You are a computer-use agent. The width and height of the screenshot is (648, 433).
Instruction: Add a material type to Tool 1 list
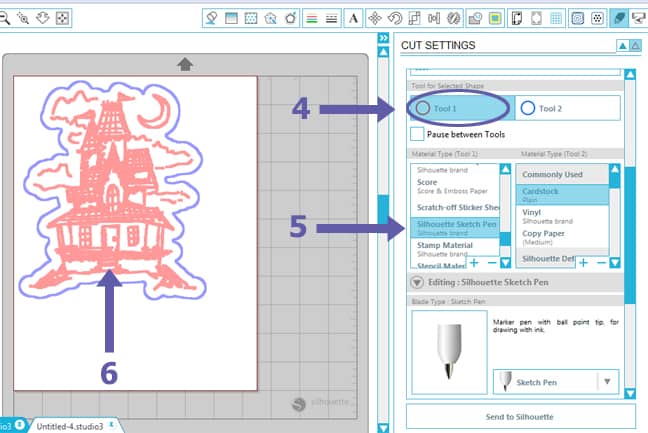[x=474, y=262]
